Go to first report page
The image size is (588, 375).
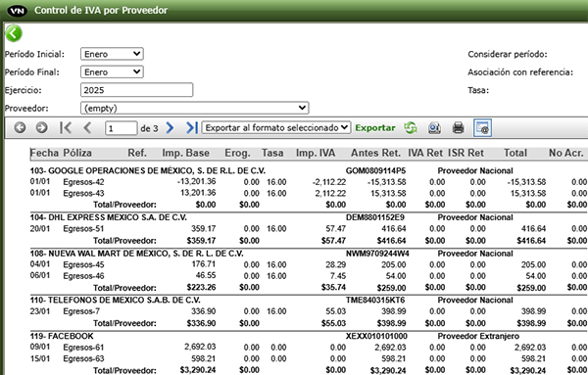click(66, 127)
